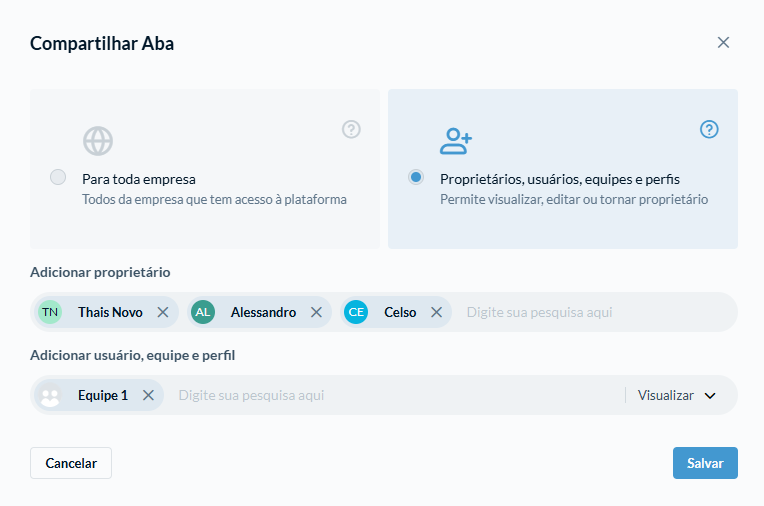764x506 pixels.
Task: Click the add-user icon in selected card
Action: click(x=456, y=141)
